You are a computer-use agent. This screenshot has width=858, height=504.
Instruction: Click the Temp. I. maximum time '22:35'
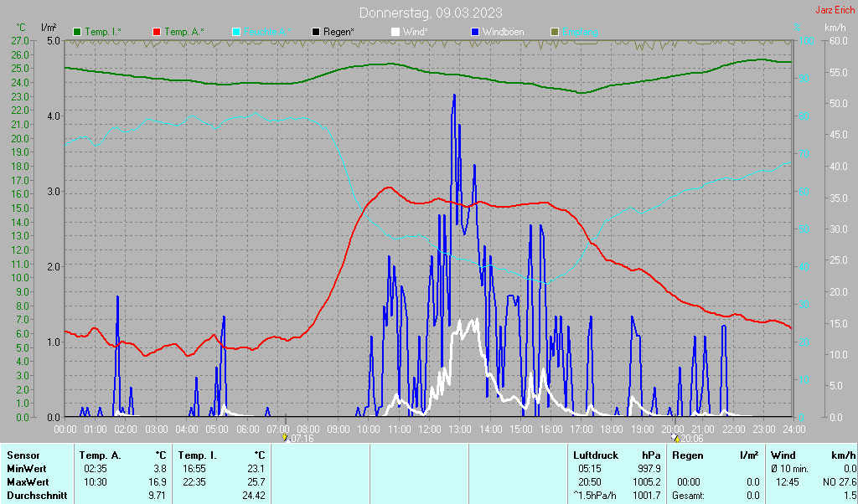(194, 483)
